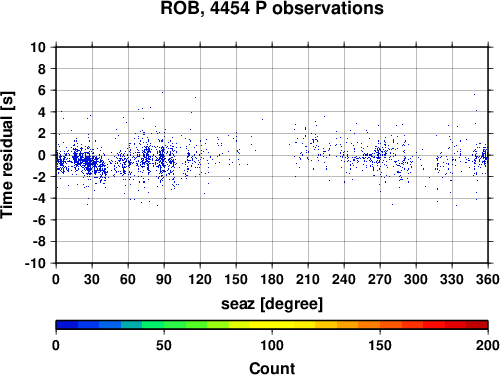The image size is (500, 375).
Task: Click the plot title ROB, 4454 P observations
Action: point(272,8)
